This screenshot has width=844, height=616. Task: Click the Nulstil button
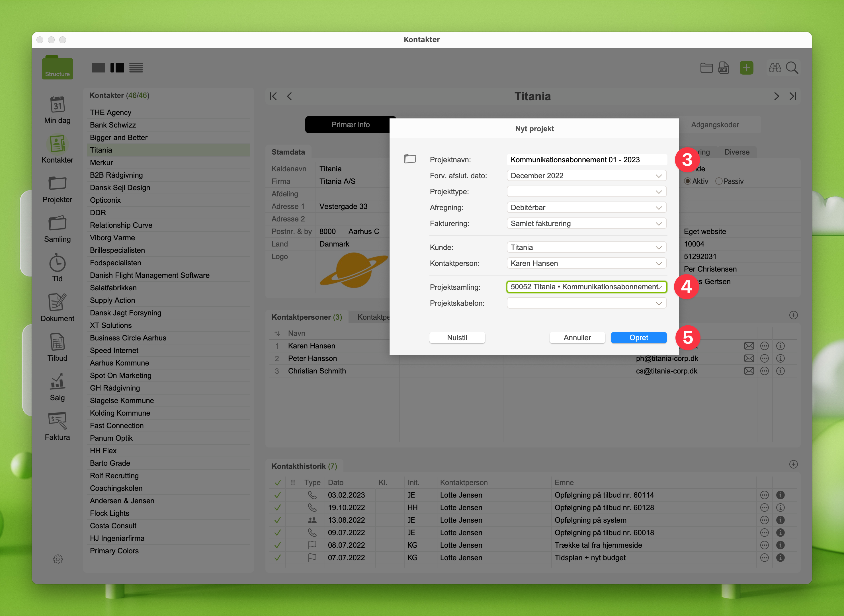pos(457,338)
